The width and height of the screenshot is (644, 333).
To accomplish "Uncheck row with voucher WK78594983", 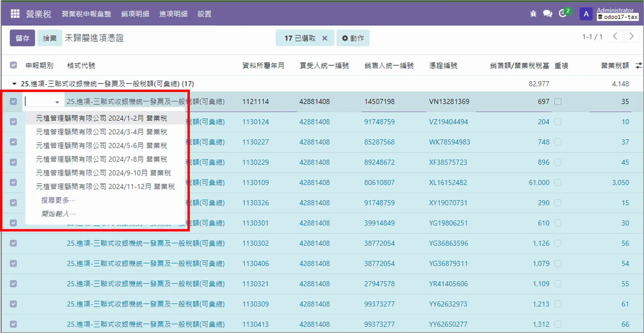I will point(13,142).
